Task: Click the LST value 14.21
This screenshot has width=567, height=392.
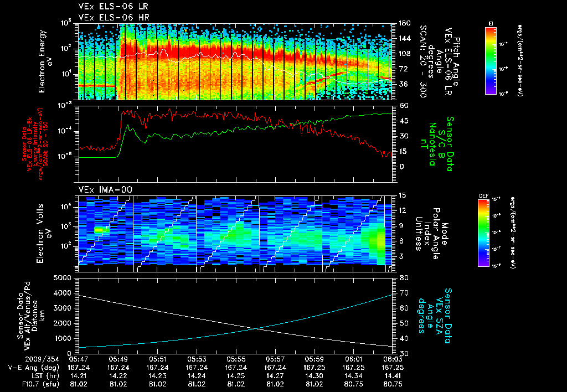Action: [79, 376]
